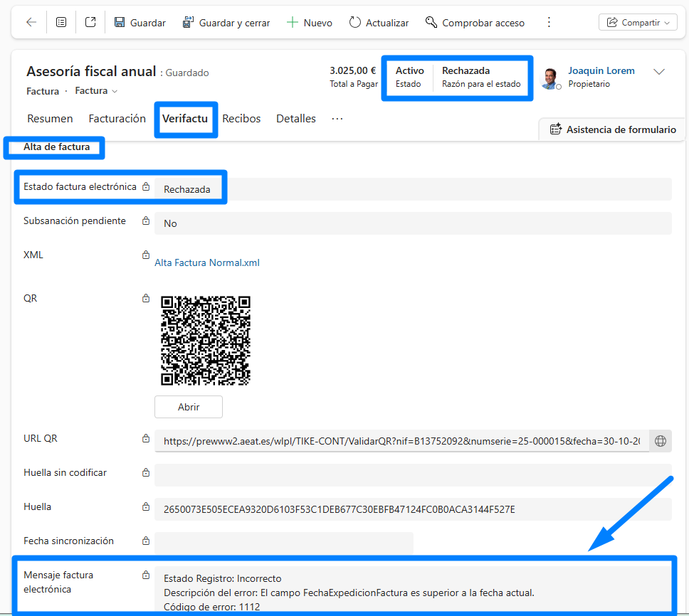
Task: Click the Abrir button under QR code
Action: (189, 407)
